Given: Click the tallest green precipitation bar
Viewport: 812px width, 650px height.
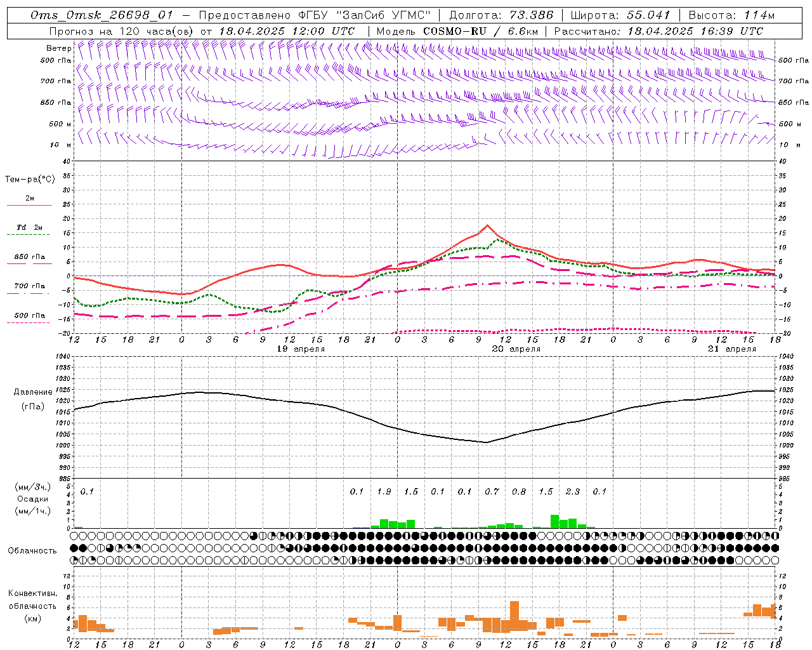Looking at the screenshot, I should [x=555, y=522].
